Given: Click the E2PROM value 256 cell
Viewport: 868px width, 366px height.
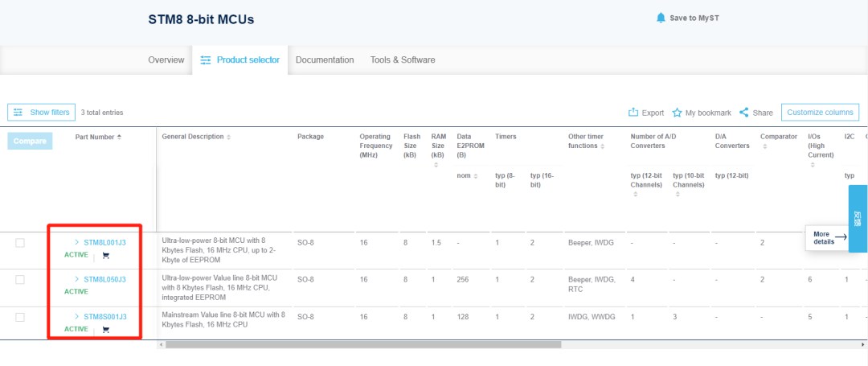Looking at the screenshot, I should click(463, 280).
